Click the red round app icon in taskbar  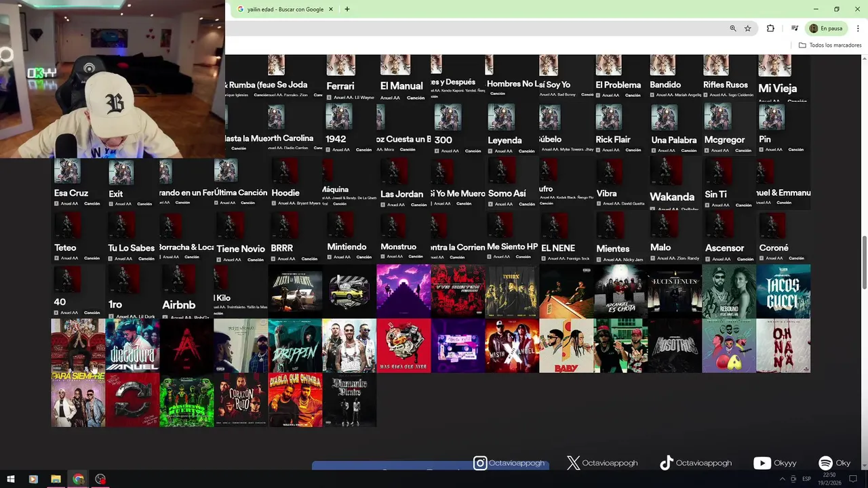pyautogui.click(x=100, y=479)
